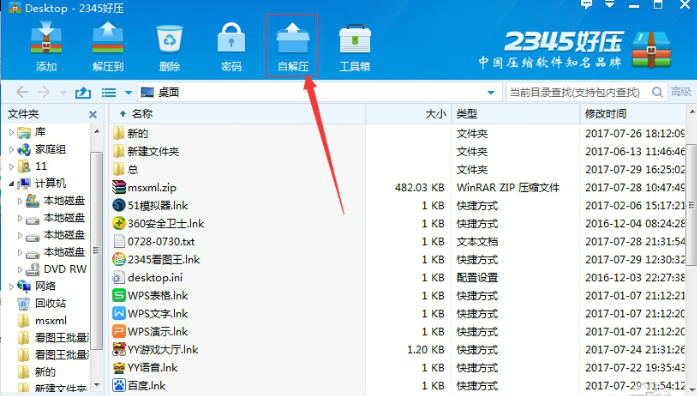Click the 添加 (Add) toolbar icon
This screenshot has width=697, height=396.
click(46, 46)
